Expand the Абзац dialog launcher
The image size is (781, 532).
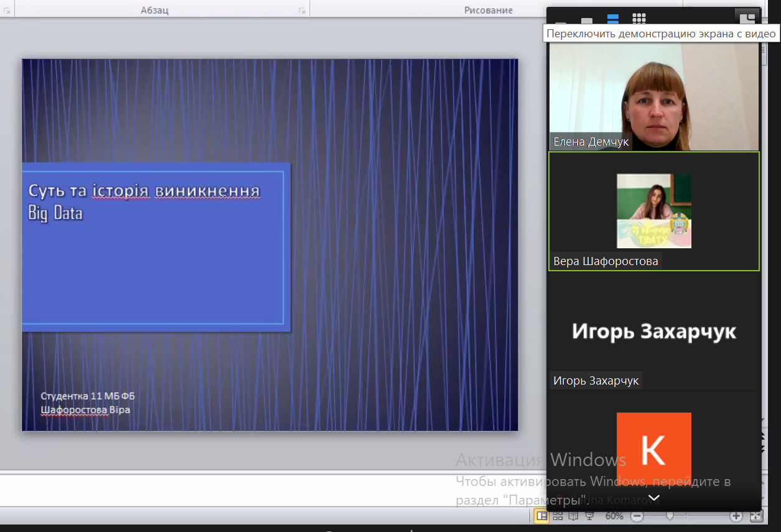pyautogui.click(x=302, y=11)
